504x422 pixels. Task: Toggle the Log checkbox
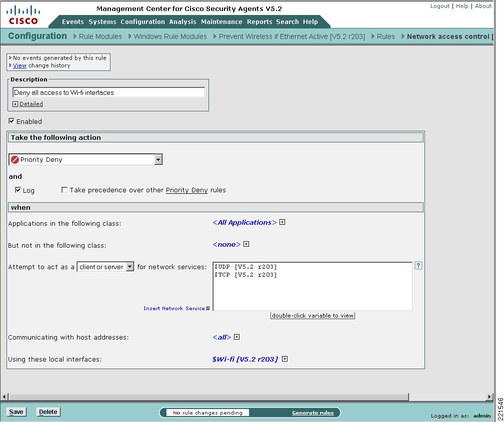(18, 190)
